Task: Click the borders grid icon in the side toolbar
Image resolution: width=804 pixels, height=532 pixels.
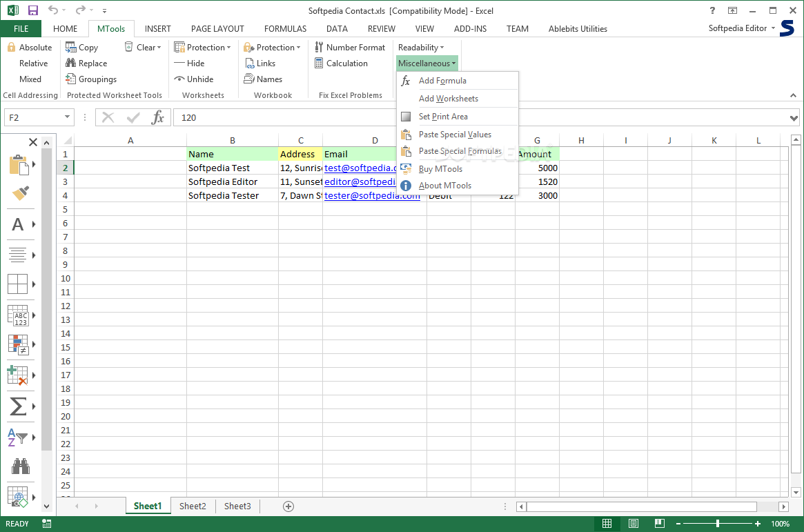Action: point(17,284)
